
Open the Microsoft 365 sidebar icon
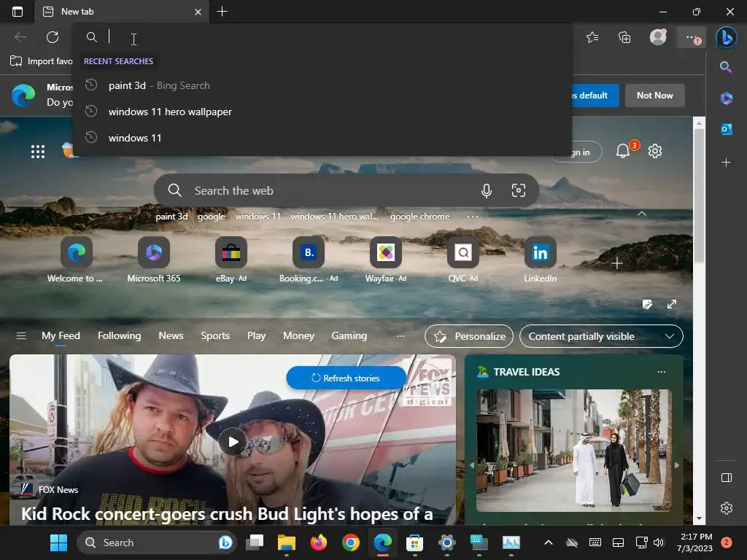[x=726, y=98]
